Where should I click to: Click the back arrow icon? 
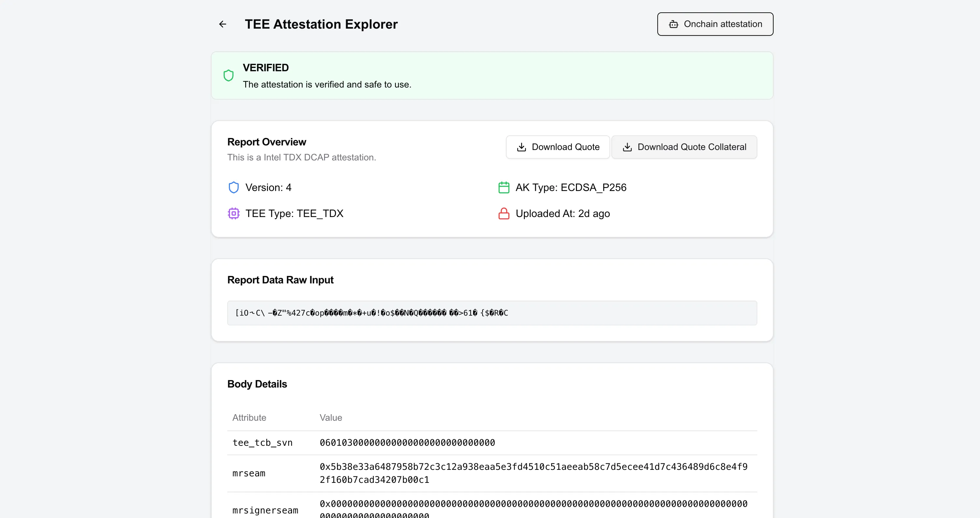click(x=223, y=24)
